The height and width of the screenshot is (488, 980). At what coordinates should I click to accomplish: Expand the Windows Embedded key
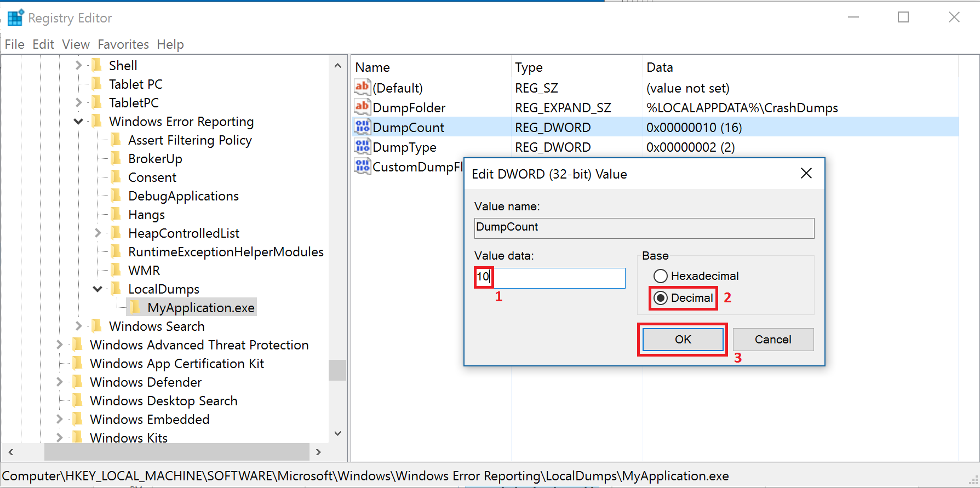[59, 419]
